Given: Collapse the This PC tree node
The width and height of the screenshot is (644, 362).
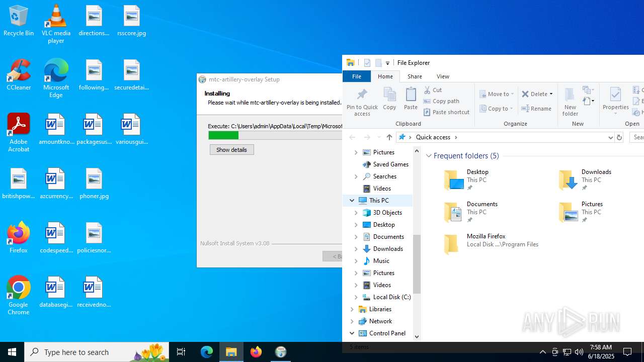Looking at the screenshot, I should 352,201.
